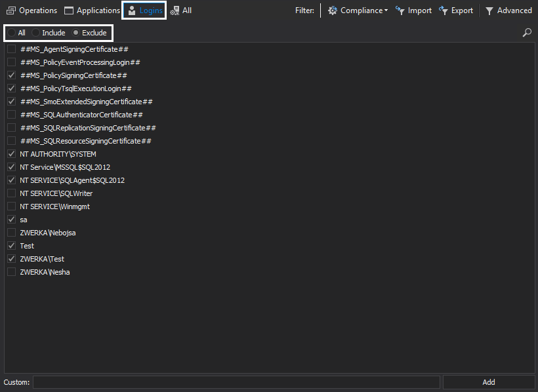The image size is (538, 392).
Task: Click the Applications window icon
Action: tap(69, 10)
